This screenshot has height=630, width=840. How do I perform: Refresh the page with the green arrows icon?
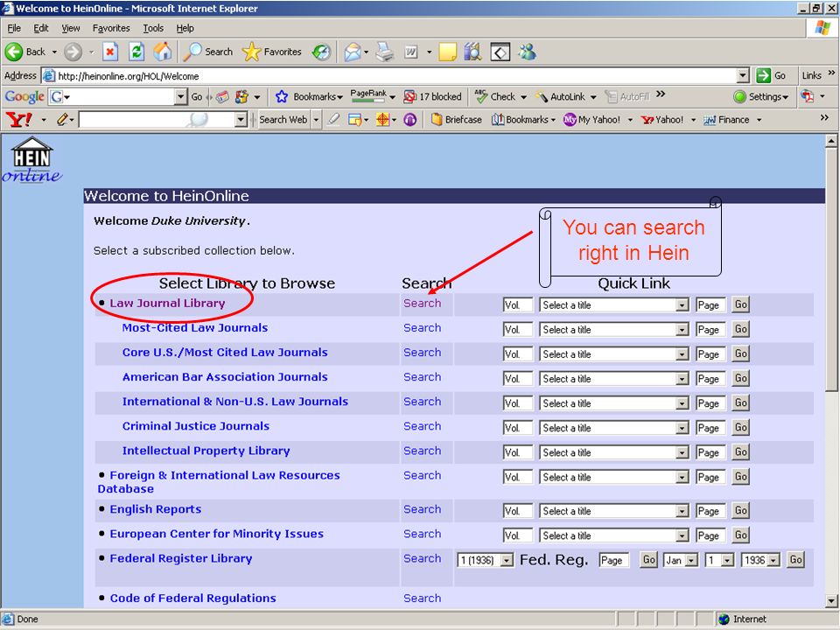click(136, 52)
